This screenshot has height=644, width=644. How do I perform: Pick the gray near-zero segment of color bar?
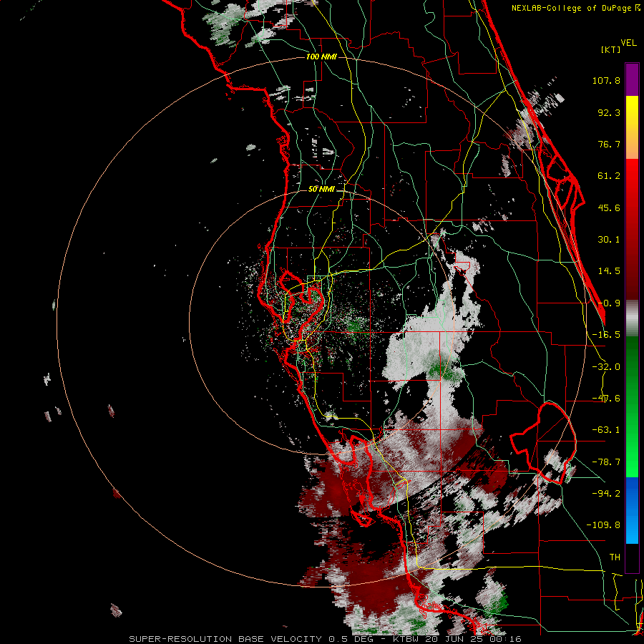pyautogui.click(x=632, y=318)
